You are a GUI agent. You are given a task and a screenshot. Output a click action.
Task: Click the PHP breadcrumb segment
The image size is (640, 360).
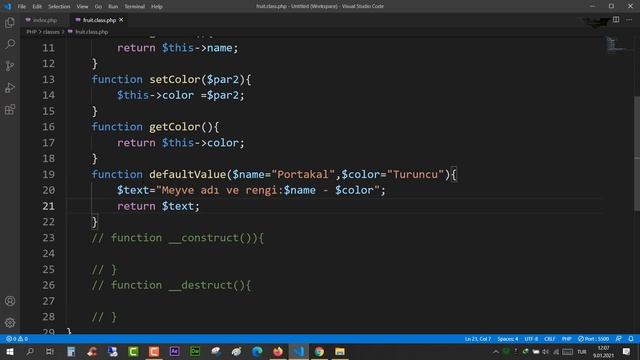tap(31, 32)
